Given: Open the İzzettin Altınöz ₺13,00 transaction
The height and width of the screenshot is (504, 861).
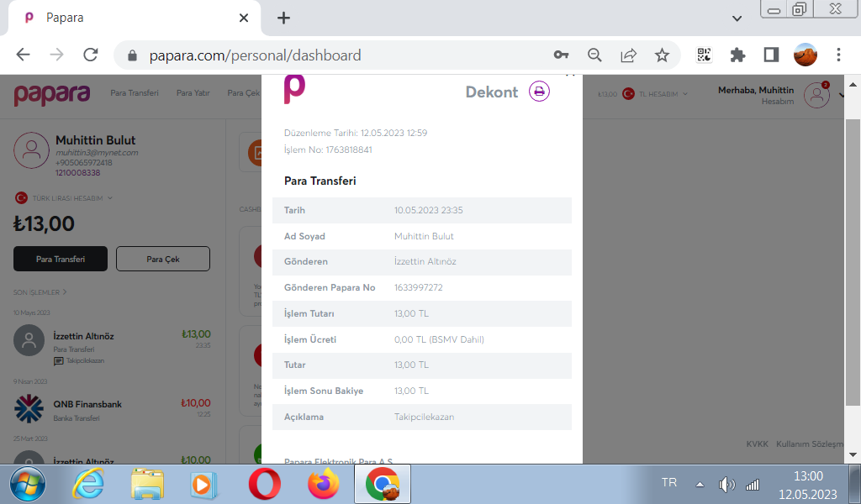Looking at the screenshot, I should (x=112, y=344).
